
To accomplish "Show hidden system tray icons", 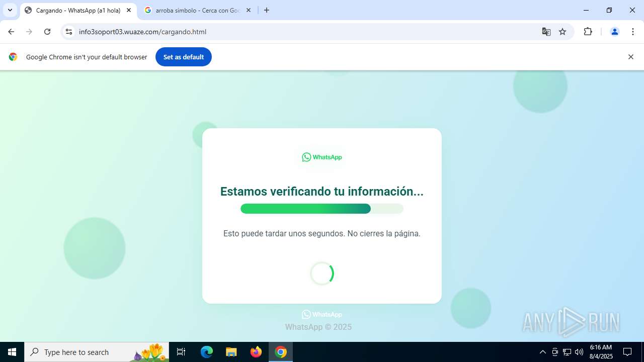I will (542, 352).
